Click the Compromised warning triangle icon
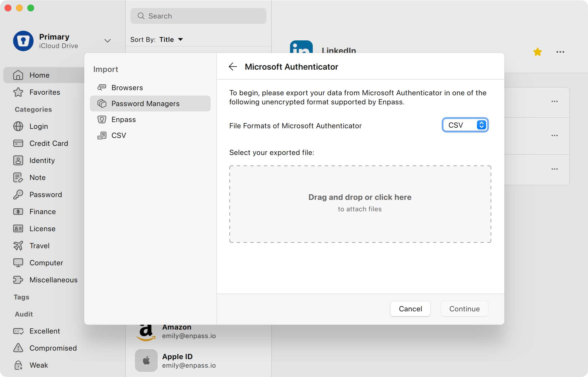The width and height of the screenshot is (588, 377). [x=18, y=347]
